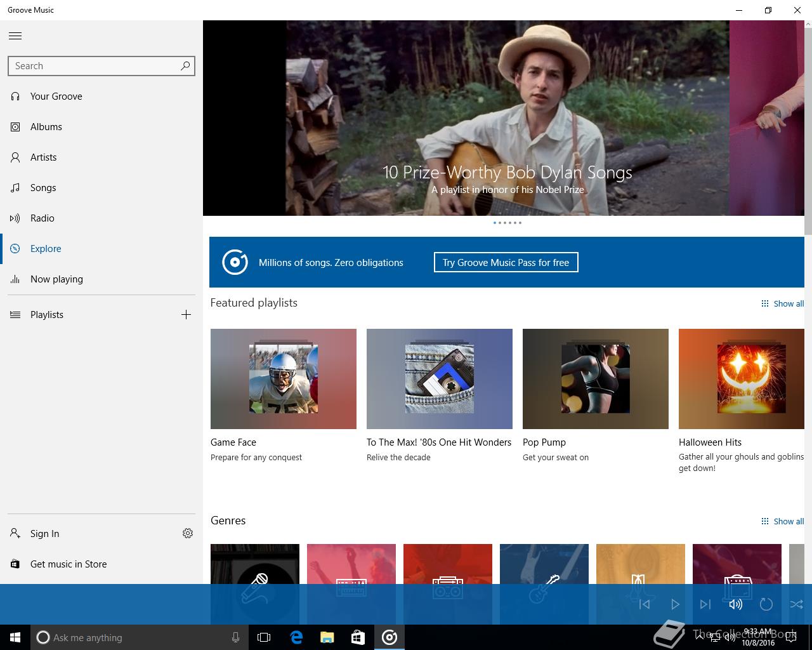
Task: Click the Explore compass icon
Action: (x=15, y=249)
